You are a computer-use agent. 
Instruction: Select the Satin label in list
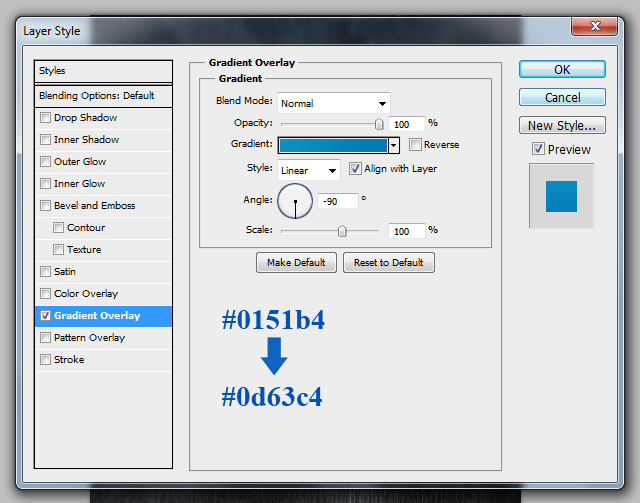coord(65,272)
